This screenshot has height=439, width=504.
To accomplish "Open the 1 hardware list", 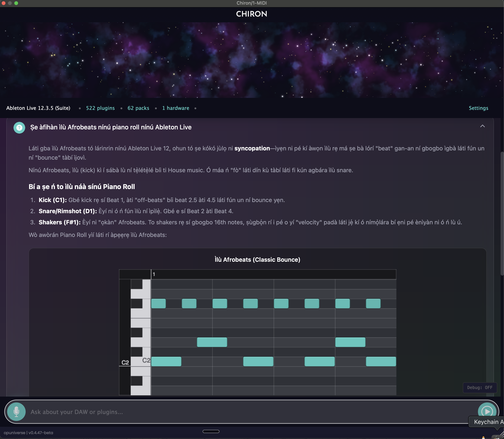I will pos(175,108).
